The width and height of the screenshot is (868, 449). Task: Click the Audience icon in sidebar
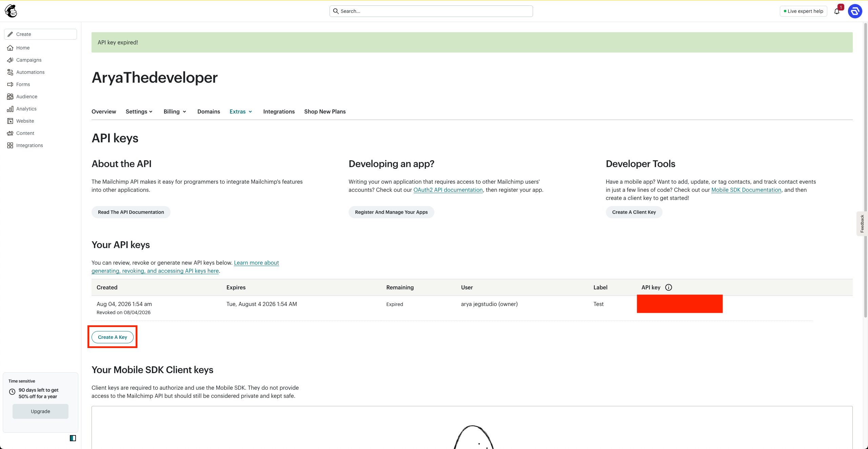pyautogui.click(x=10, y=97)
